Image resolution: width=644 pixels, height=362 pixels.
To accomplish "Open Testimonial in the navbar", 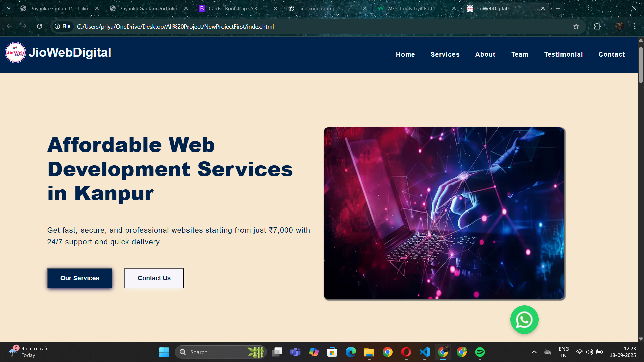I will point(563,54).
